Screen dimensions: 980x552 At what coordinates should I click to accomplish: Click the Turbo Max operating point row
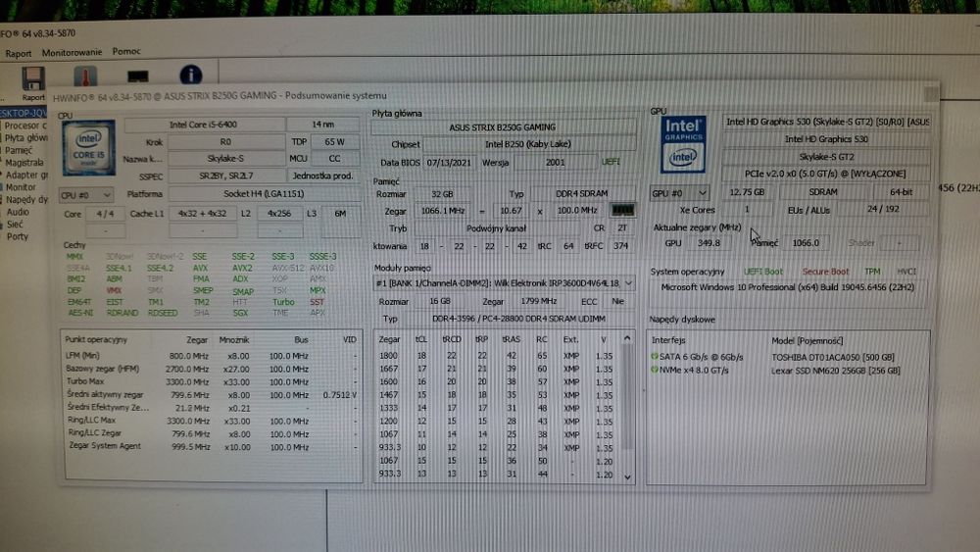212,382
